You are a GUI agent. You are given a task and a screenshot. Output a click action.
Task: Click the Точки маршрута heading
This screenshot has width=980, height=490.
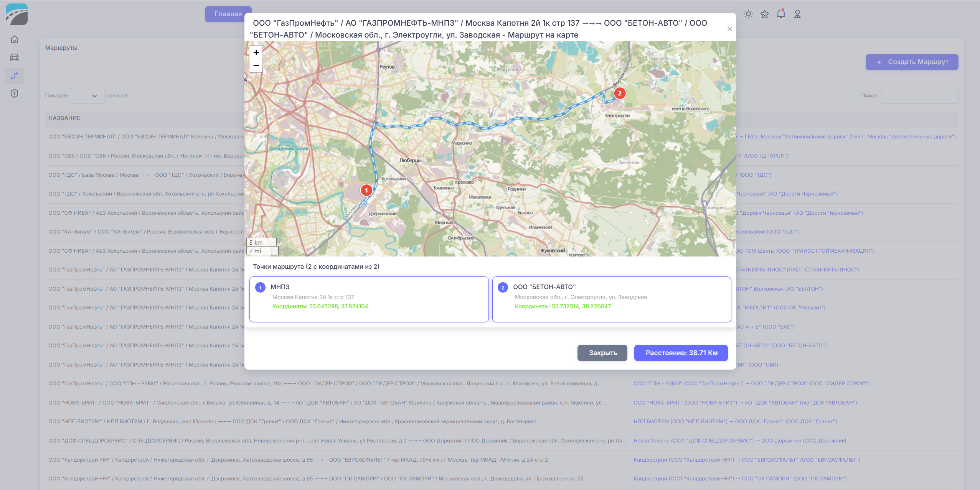coord(316,266)
